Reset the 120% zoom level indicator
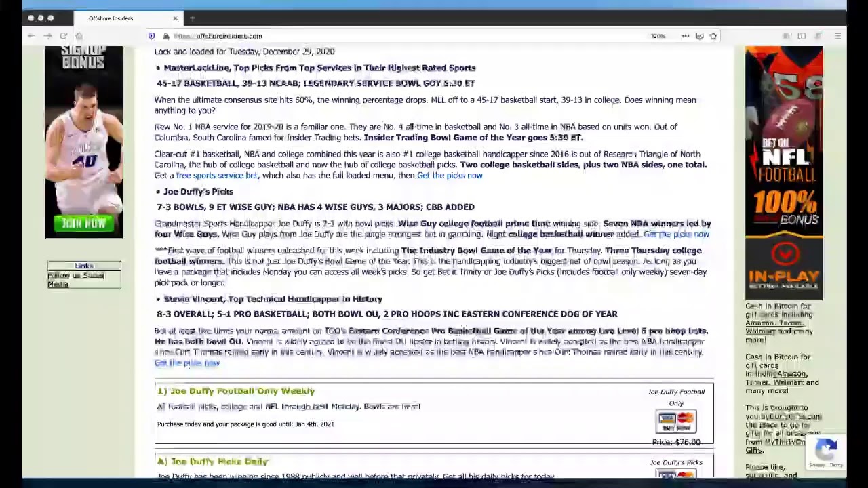868x488 pixels. point(658,36)
